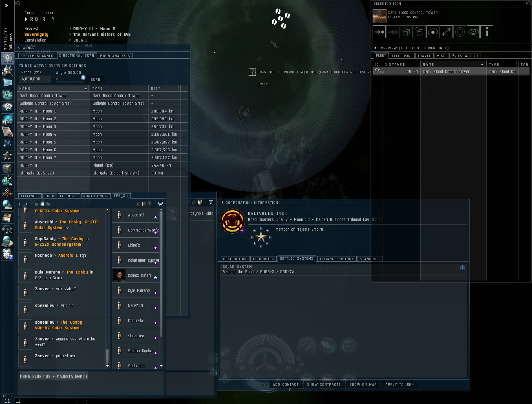The height and width of the screenshot is (404, 532).
Task: Select ROIR-Y III - Moon 5 scan row
Action: click(x=102, y=142)
